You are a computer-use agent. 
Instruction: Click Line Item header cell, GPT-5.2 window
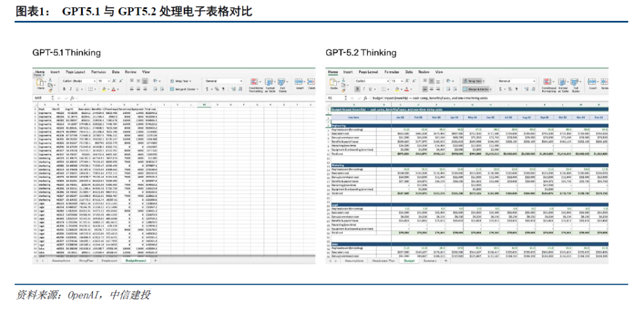click(x=354, y=117)
